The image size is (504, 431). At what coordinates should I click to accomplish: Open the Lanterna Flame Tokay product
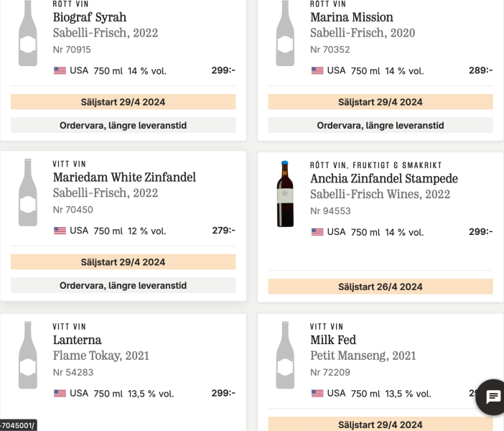pyautogui.click(x=77, y=340)
